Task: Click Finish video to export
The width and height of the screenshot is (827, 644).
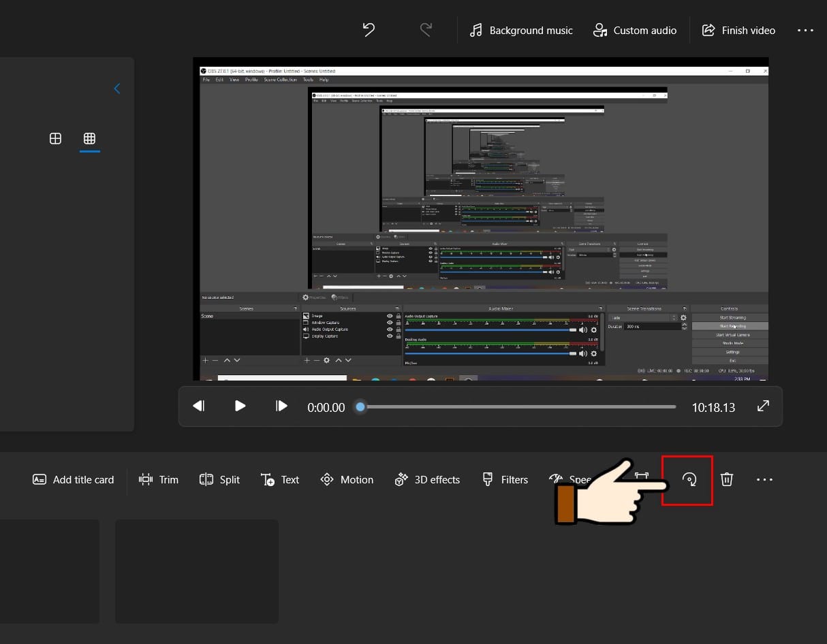Action: 738,31
